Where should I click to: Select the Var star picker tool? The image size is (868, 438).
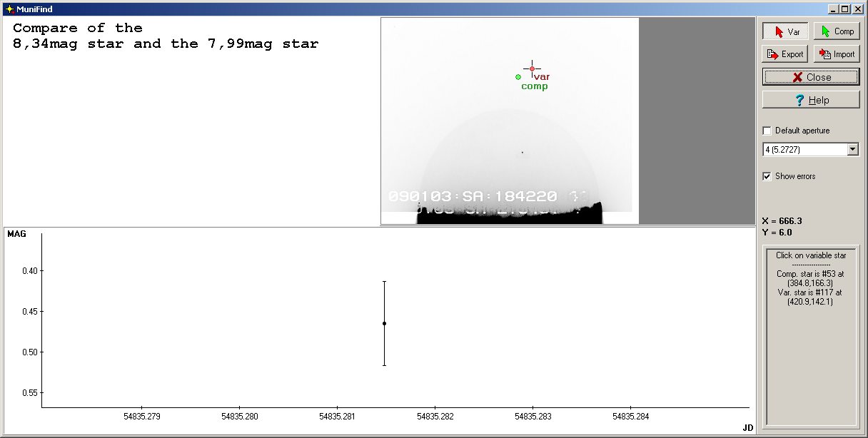point(785,31)
